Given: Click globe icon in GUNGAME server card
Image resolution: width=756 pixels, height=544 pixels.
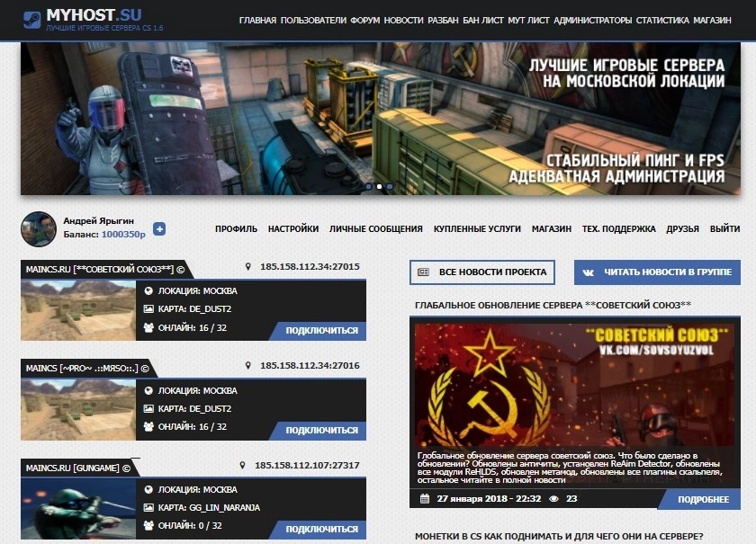Looking at the screenshot, I should (148, 489).
